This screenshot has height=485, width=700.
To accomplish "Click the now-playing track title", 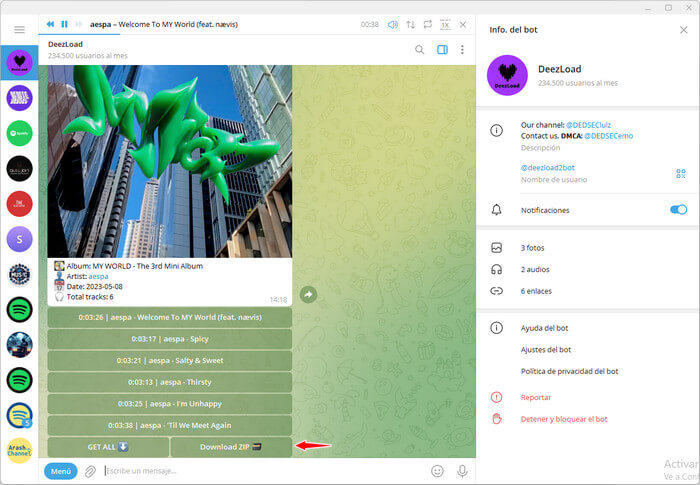I will coord(164,25).
